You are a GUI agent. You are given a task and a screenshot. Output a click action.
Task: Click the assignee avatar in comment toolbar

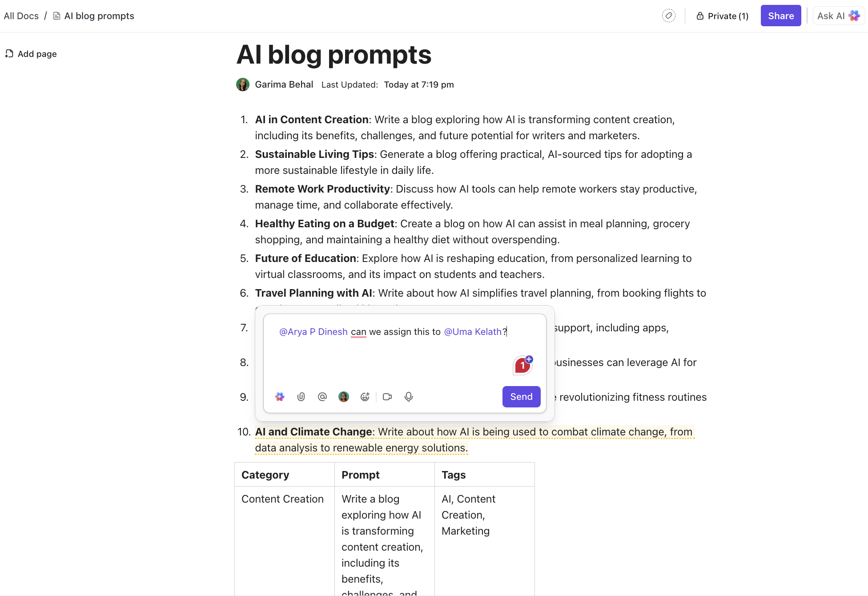[x=344, y=397]
